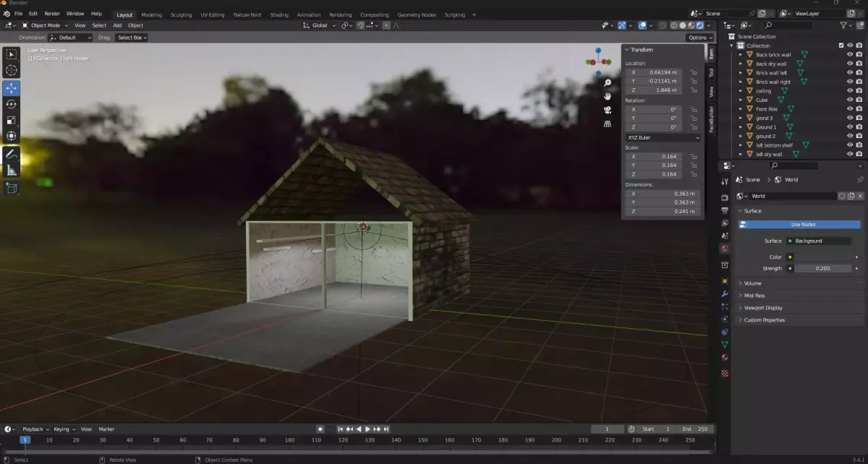Toggle the Rotation Z lock icon

(693, 127)
